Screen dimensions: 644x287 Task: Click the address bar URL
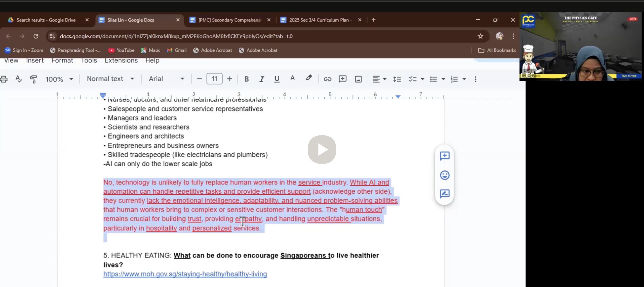[x=176, y=36]
